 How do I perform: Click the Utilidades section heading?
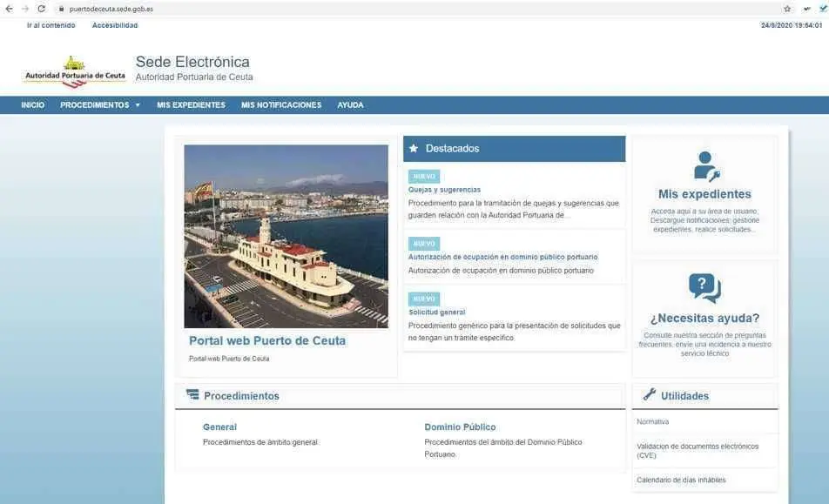point(684,396)
